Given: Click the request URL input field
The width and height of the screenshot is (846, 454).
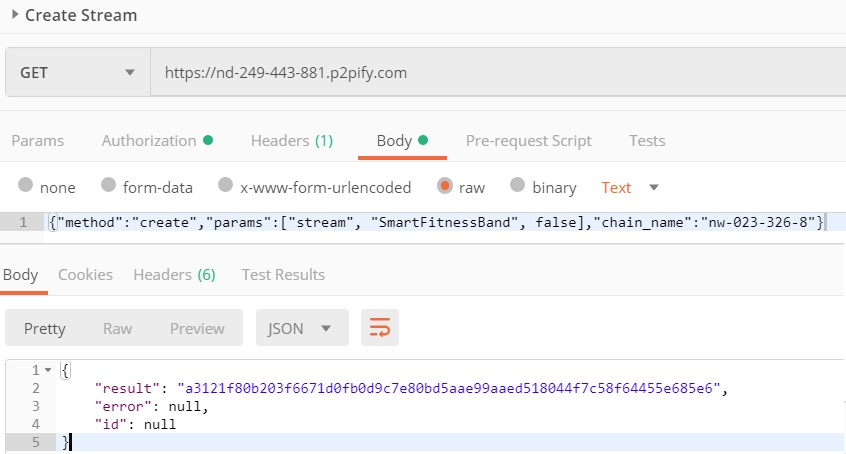Looking at the screenshot, I should (x=498, y=72).
